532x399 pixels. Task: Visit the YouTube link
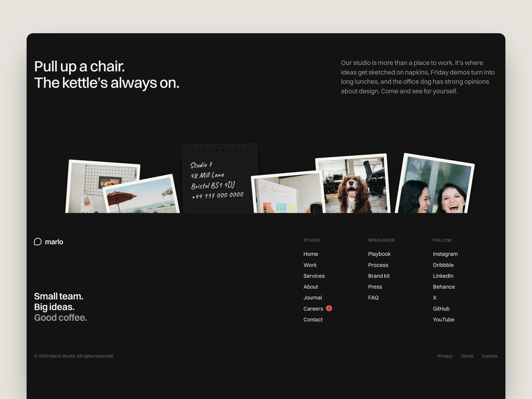[x=444, y=320]
